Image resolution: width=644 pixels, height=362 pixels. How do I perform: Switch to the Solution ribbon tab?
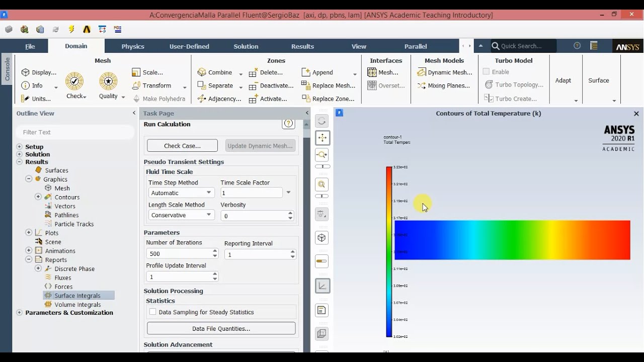pyautogui.click(x=246, y=46)
